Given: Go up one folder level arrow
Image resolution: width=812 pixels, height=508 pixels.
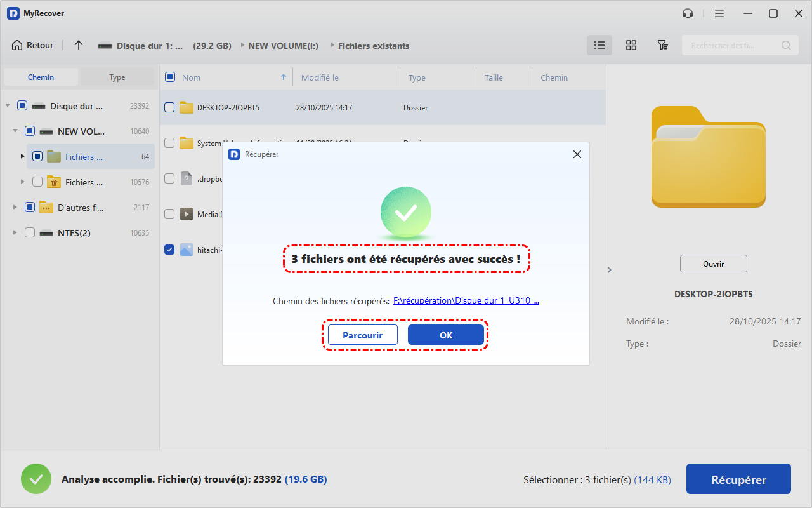Looking at the screenshot, I should 79,45.
